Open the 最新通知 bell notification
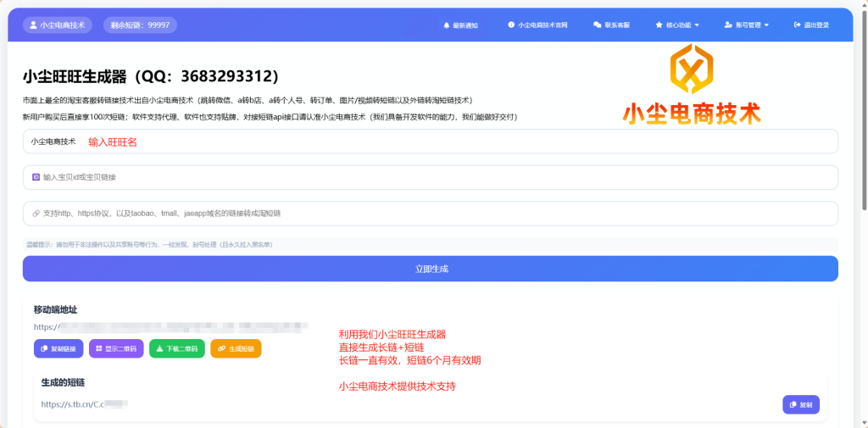Viewport: 868px width, 428px height. point(460,25)
